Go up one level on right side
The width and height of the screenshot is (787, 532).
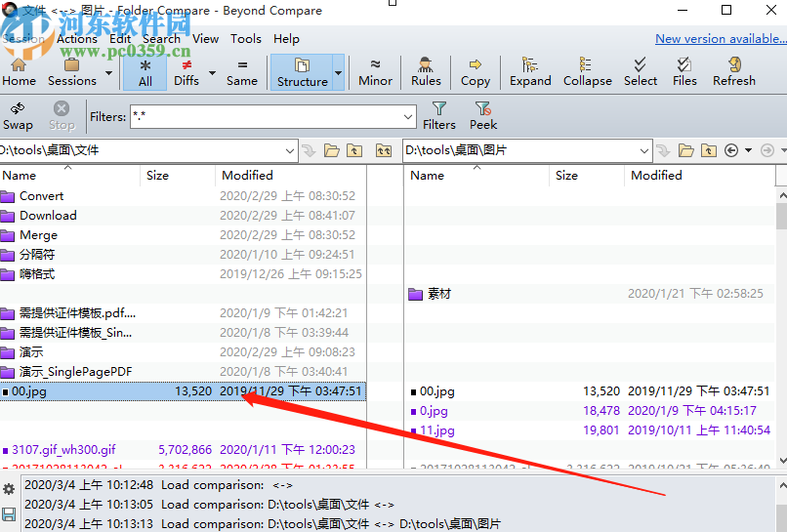click(x=709, y=150)
